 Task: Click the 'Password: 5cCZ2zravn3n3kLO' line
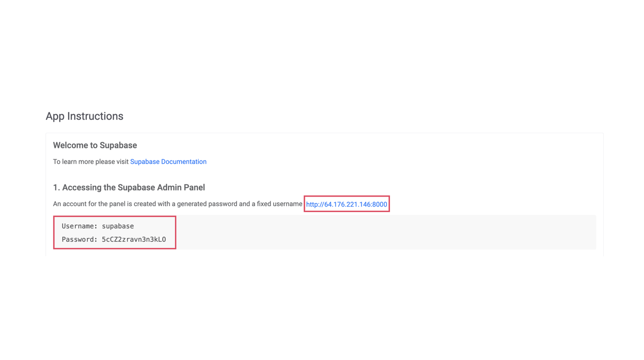point(114,239)
